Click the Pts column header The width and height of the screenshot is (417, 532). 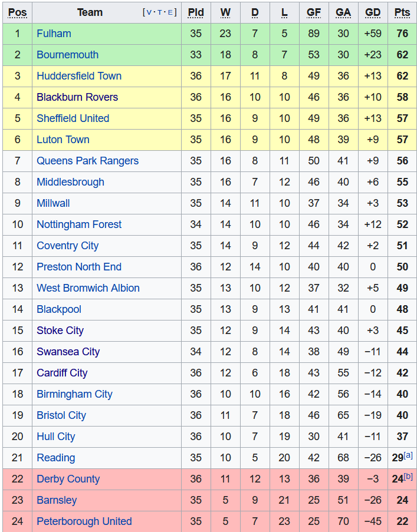[402, 12]
